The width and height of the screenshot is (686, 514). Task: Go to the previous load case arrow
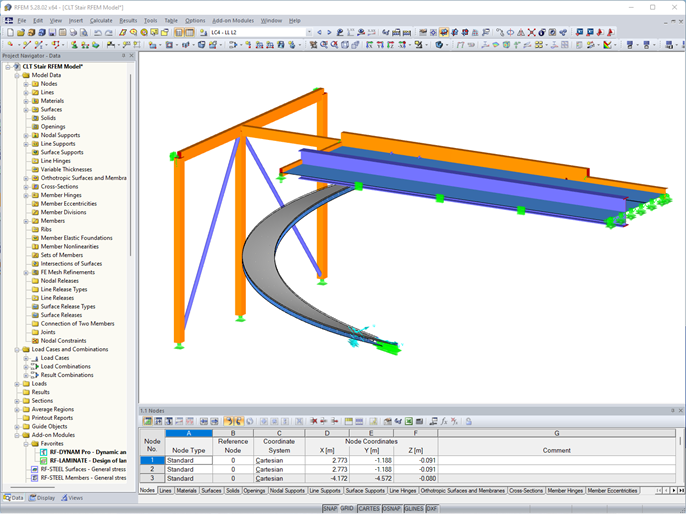tap(319, 32)
